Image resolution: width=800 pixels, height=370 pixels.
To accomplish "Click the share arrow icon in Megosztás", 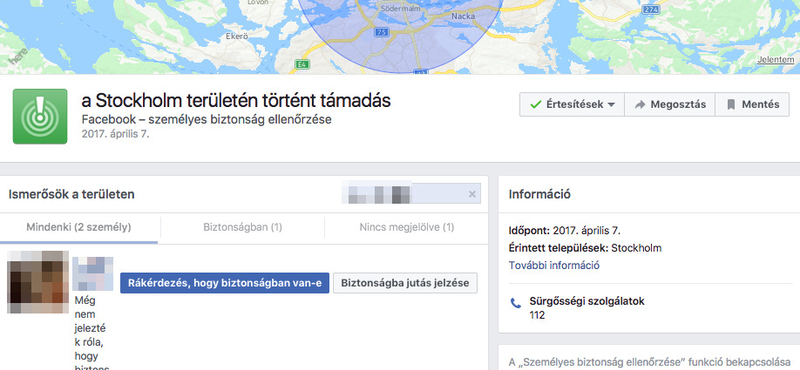I will pyautogui.click(x=640, y=105).
